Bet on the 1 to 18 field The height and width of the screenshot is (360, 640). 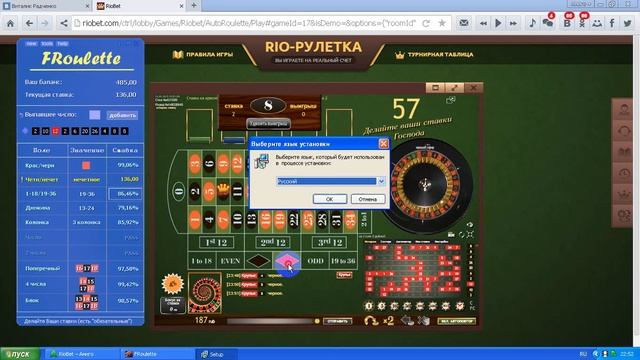point(202,261)
